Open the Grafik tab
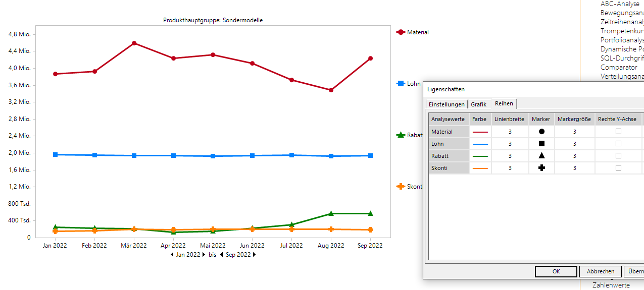This screenshot has width=644, height=290. tap(478, 104)
